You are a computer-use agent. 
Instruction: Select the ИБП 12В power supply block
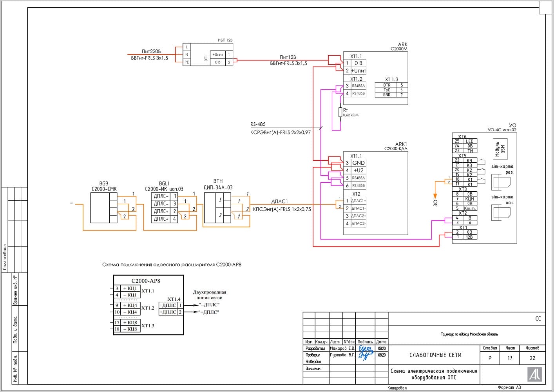tap(208, 54)
